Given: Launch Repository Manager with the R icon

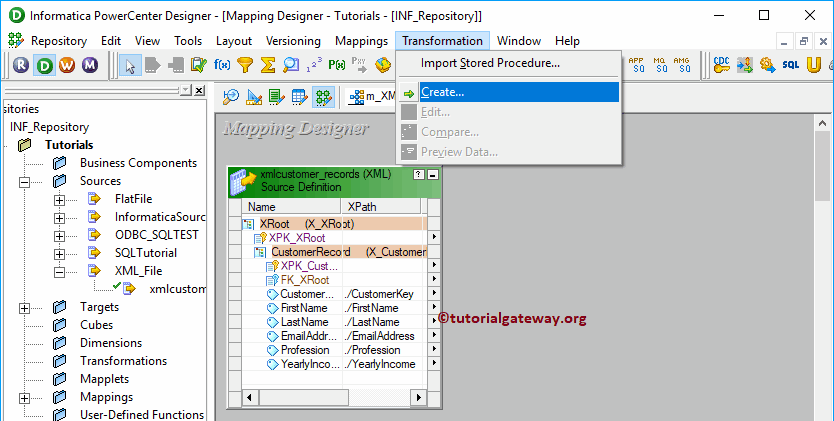Looking at the screenshot, I should (21, 65).
